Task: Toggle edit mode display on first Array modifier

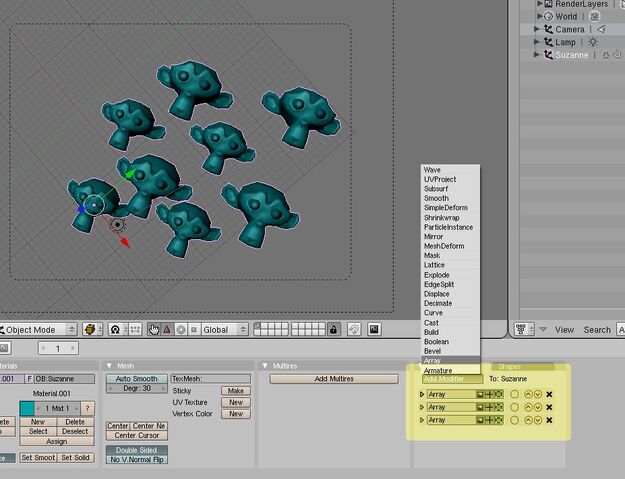Action: pos(498,394)
